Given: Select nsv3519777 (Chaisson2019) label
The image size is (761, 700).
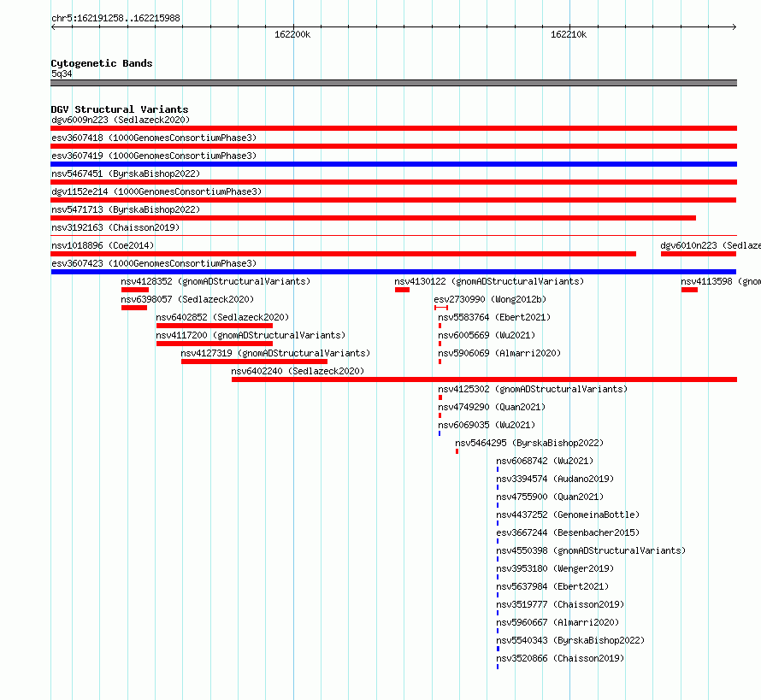Looking at the screenshot, I should [x=560, y=604].
